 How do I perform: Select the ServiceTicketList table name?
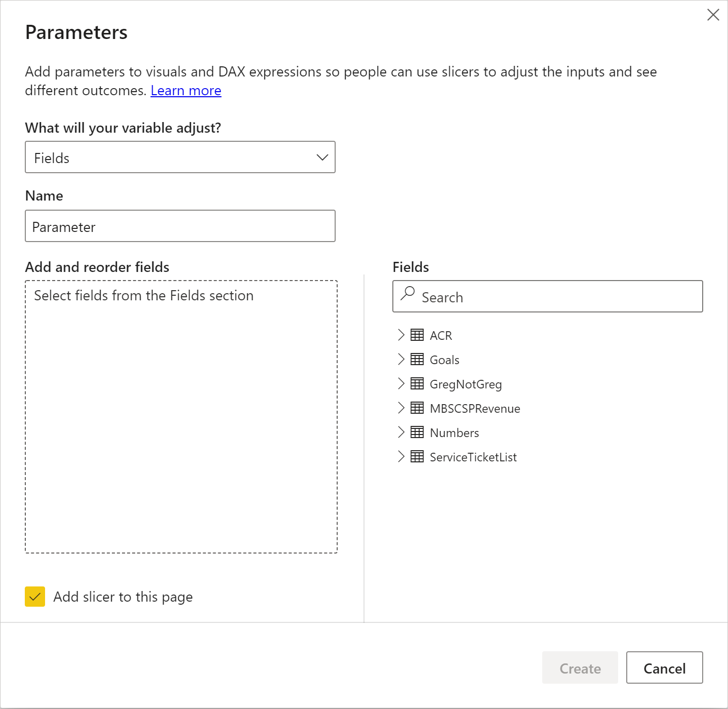point(473,457)
